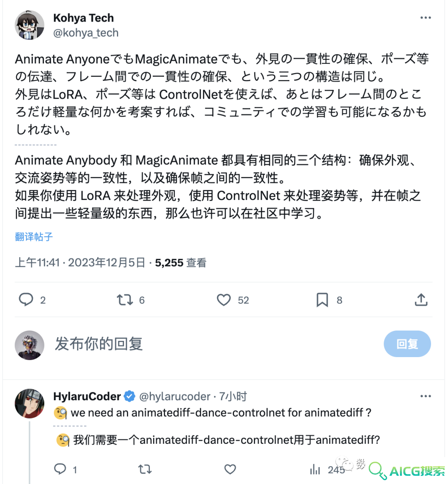The width and height of the screenshot is (448, 484).
Task: Retweet HylaruCoder's reply
Action: [145, 469]
